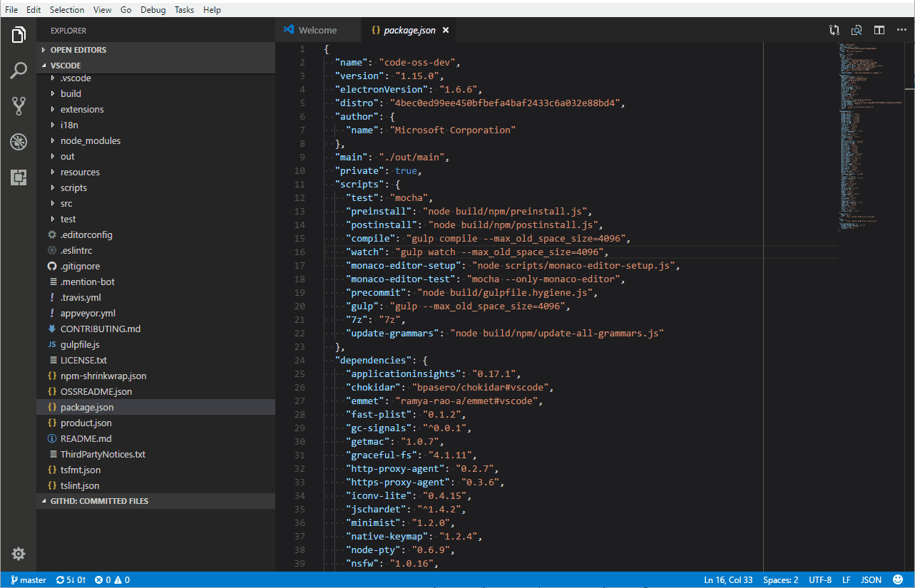Screen dimensions: 915x588
Task: Open the editor More Actions ellipsis
Action: 901,31
